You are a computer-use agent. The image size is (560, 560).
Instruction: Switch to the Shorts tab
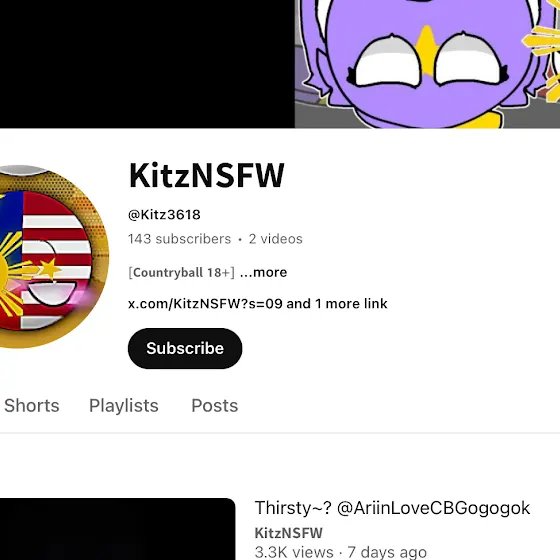click(x=32, y=405)
